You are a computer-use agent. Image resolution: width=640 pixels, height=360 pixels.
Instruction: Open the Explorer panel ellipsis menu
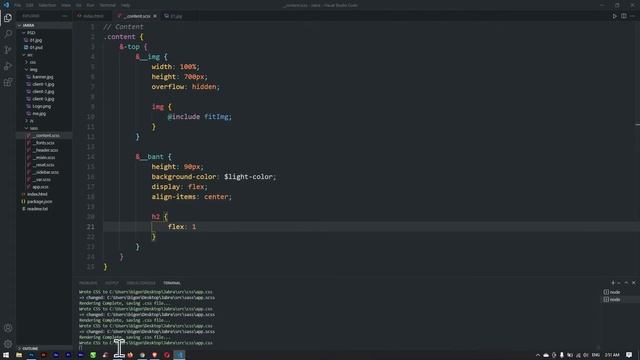point(64,16)
